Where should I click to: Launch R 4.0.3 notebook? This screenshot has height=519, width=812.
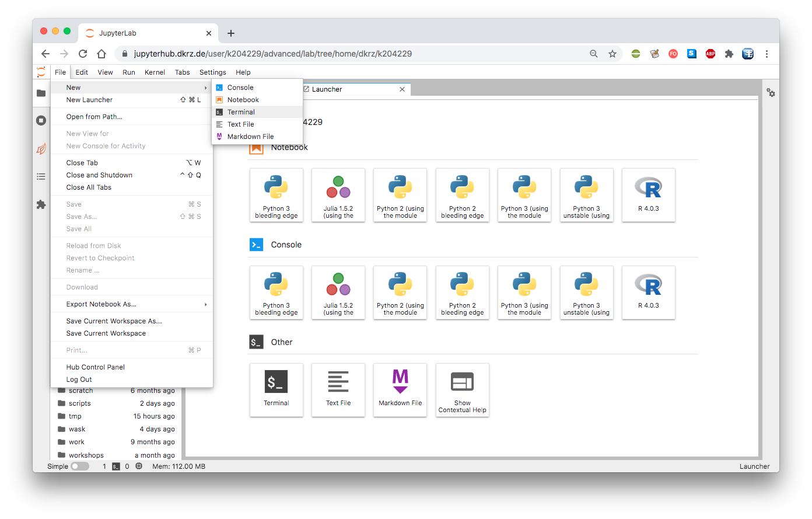(649, 195)
